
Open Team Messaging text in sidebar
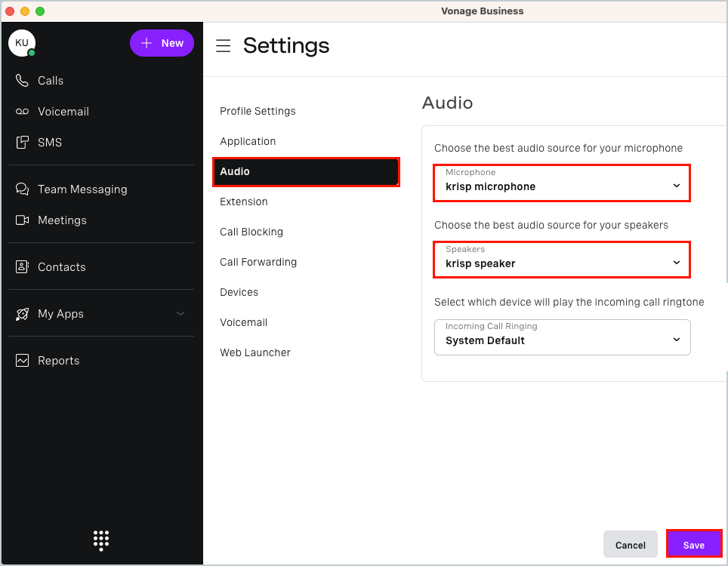[x=82, y=189]
